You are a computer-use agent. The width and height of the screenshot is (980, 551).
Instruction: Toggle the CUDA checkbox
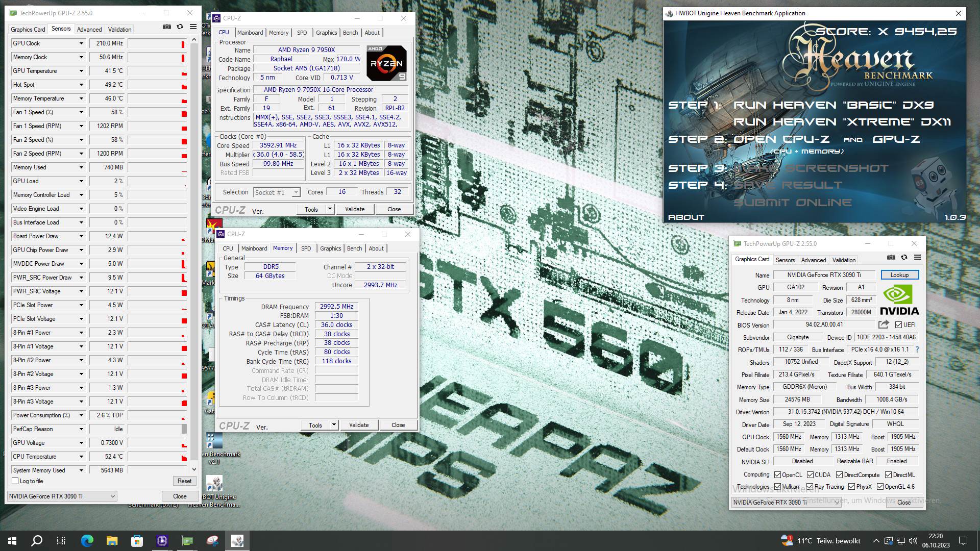point(810,475)
